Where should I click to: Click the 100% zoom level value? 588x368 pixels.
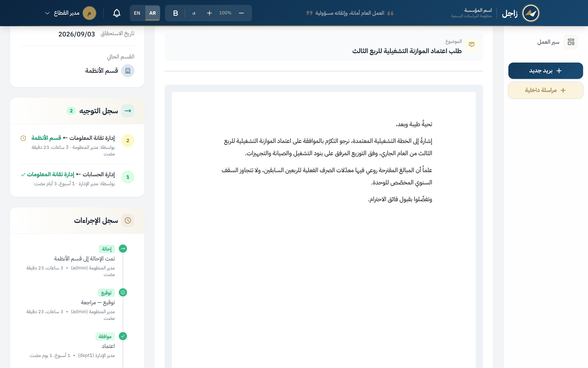225,13
